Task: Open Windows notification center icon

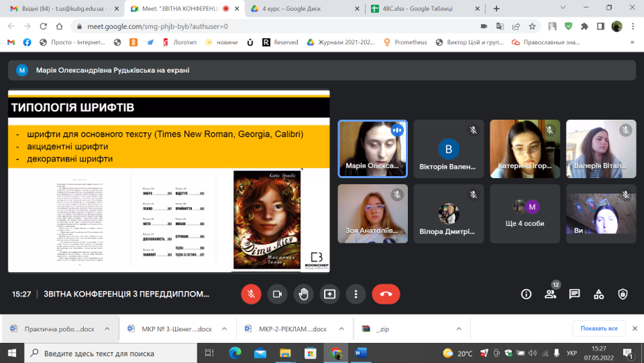Action: tap(628, 353)
